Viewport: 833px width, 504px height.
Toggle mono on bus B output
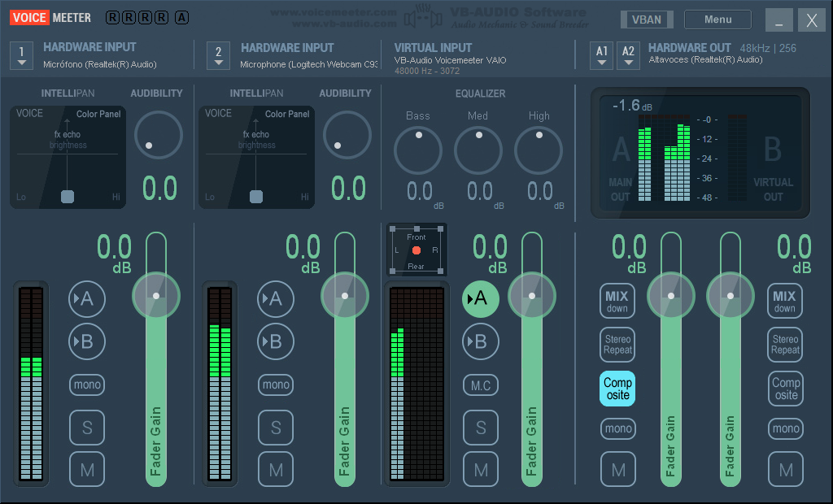(x=786, y=428)
